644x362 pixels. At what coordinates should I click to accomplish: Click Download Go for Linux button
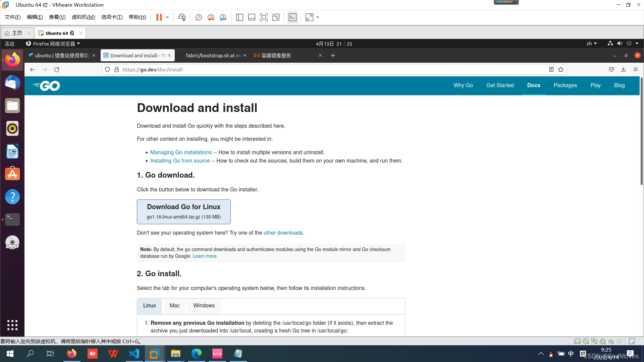point(183,212)
